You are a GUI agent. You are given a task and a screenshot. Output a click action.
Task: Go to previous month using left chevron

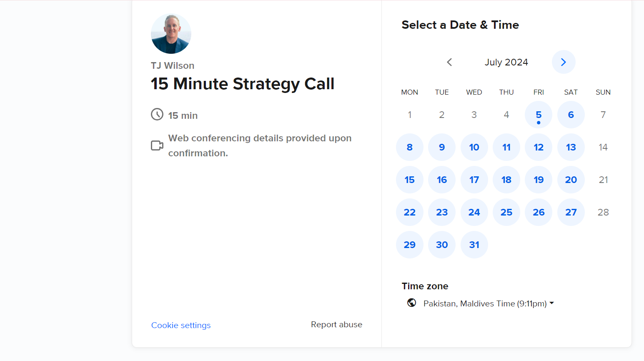click(449, 62)
